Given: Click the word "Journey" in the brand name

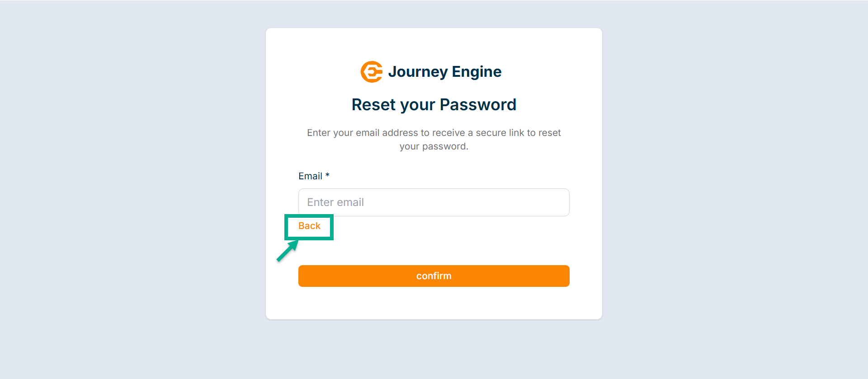Looking at the screenshot, I should point(418,72).
